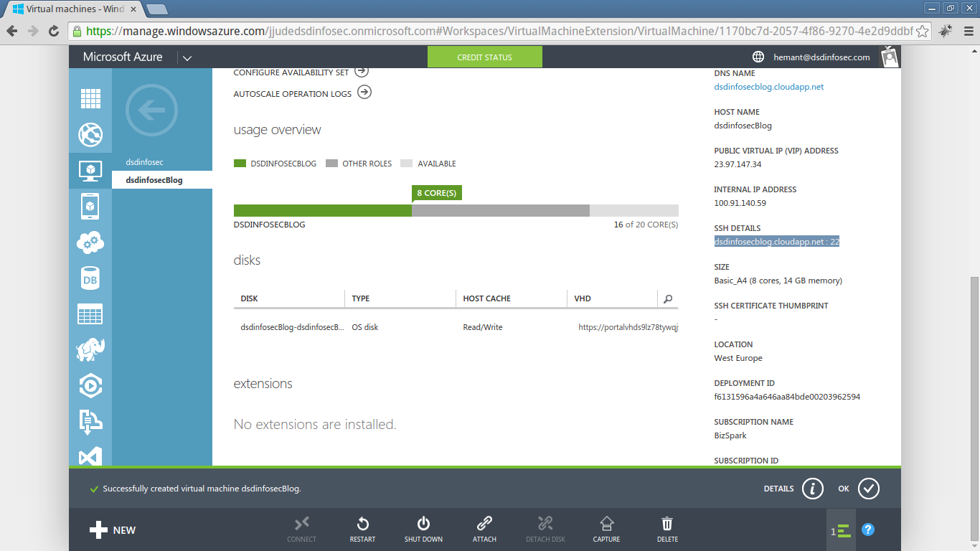The image size is (980, 551).
Task: Click deployment ID f6131596a4a646aa84bde00203962594
Action: (x=787, y=397)
